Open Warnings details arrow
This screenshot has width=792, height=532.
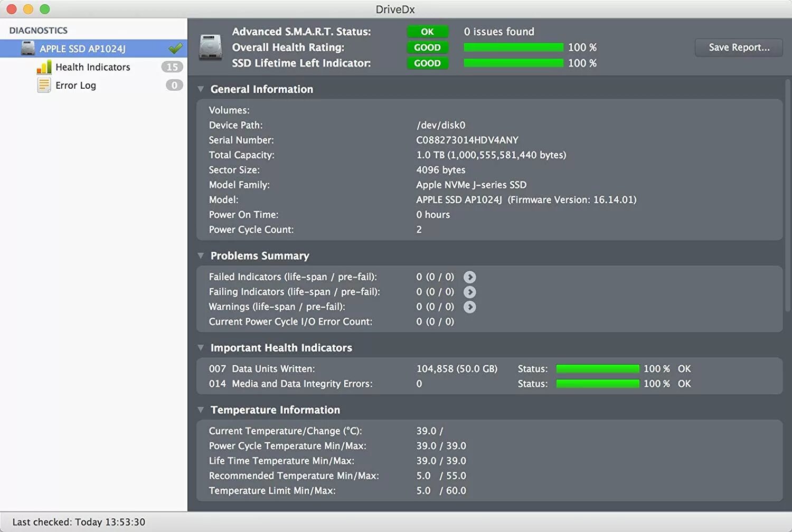[469, 307]
